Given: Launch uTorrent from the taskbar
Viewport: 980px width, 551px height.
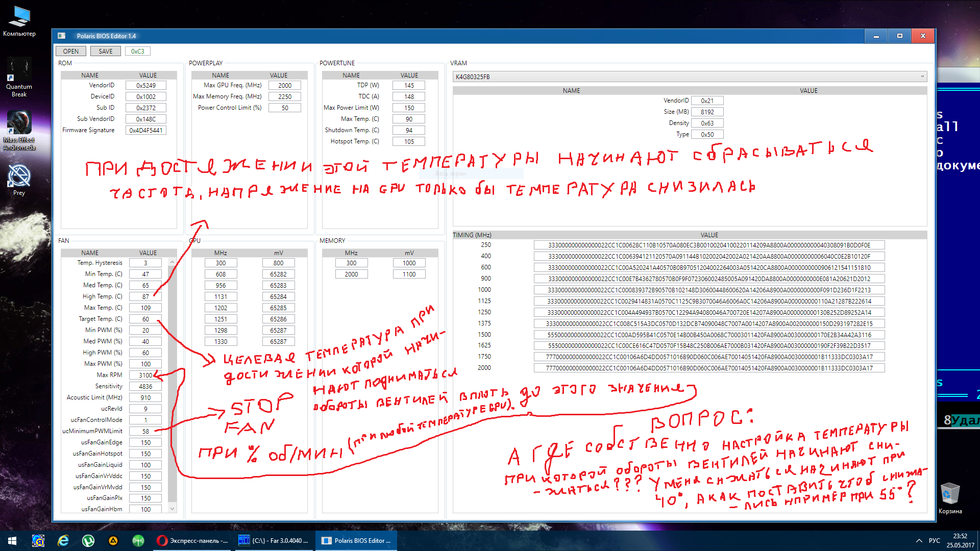Looking at the screenshot, I should click(88, 540).
